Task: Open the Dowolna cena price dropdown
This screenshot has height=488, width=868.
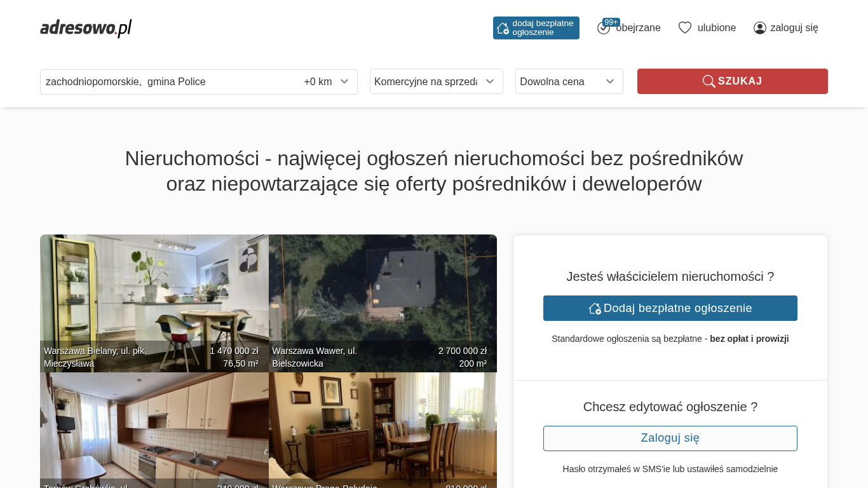Action: click(x=569, y=81)
